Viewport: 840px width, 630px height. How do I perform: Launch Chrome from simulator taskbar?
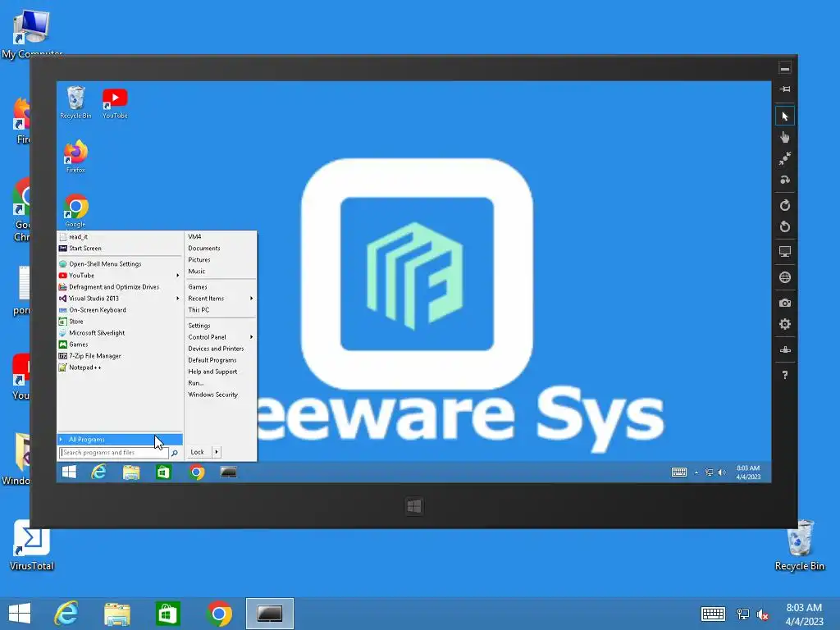[197, 472]
